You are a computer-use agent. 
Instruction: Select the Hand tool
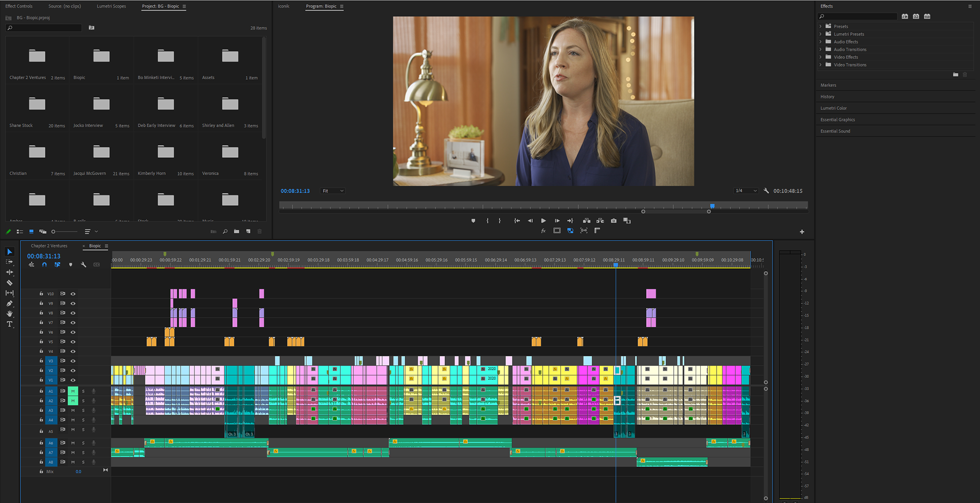9,314
